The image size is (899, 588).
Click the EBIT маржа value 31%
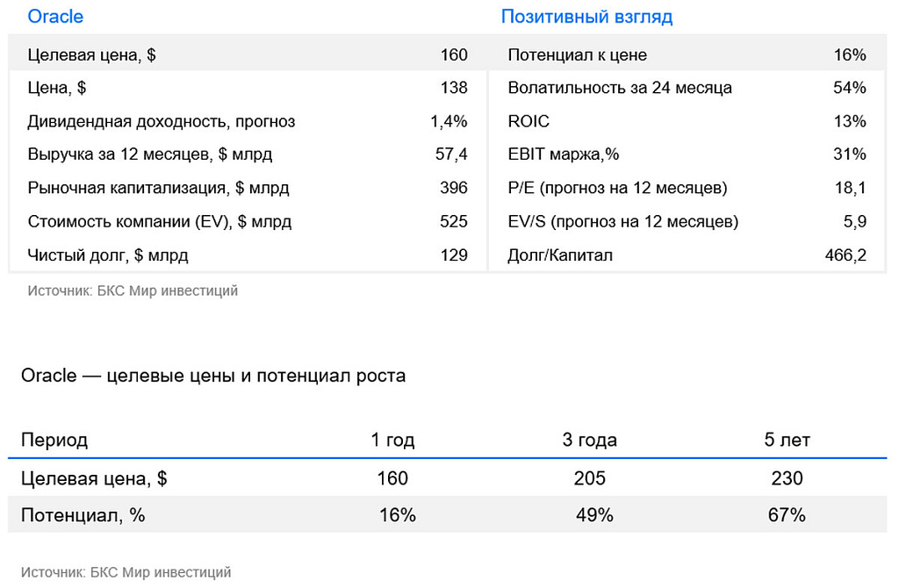click(850, 154)
